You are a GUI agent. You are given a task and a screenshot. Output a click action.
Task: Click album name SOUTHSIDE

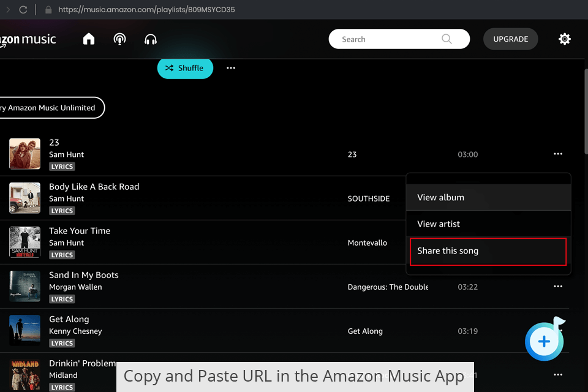pos(369,199)
